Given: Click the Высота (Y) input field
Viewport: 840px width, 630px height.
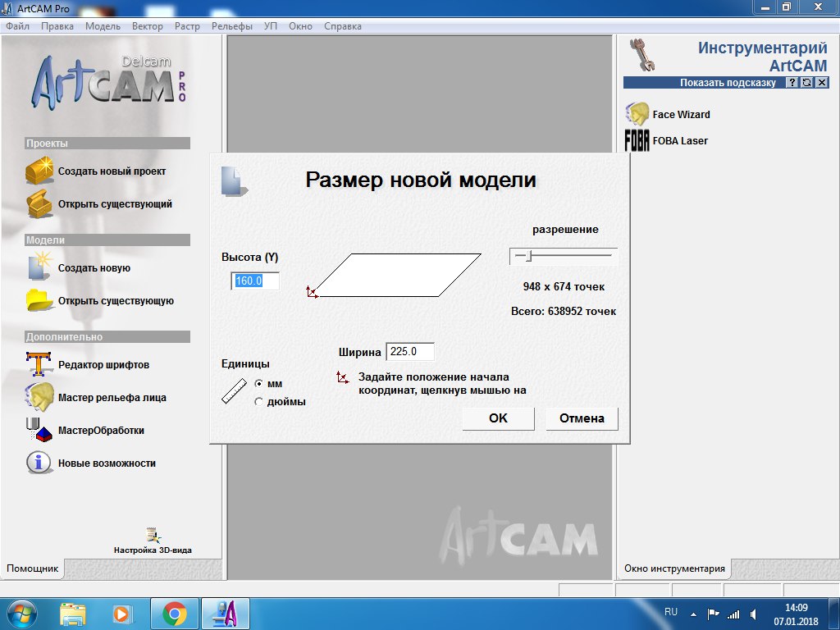Looking at the screenshot, I should coord(255,281).
